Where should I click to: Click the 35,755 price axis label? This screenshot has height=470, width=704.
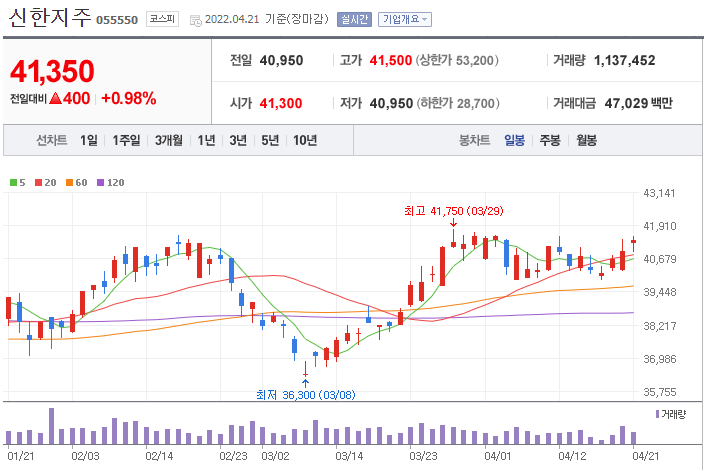(x=660, y=392)
